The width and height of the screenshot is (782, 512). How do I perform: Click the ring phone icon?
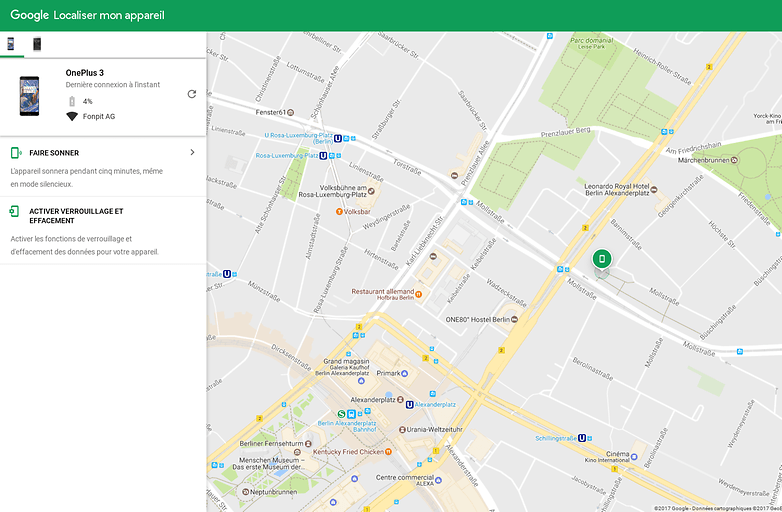click(16, 153)
